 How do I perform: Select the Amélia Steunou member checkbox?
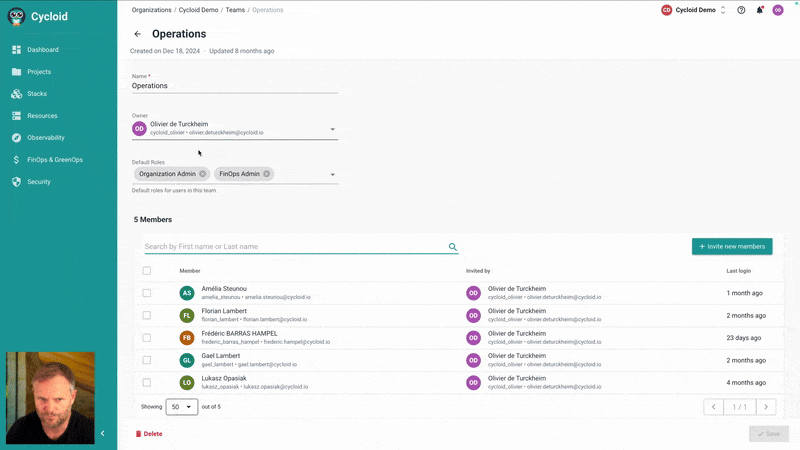[147, 293]
